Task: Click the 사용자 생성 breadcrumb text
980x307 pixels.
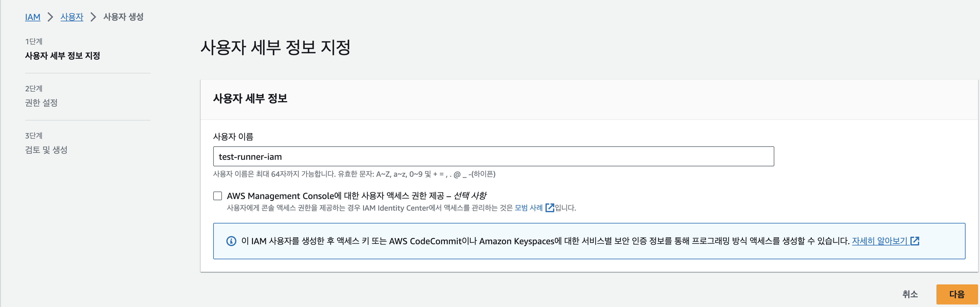Action: click(123, 17)
